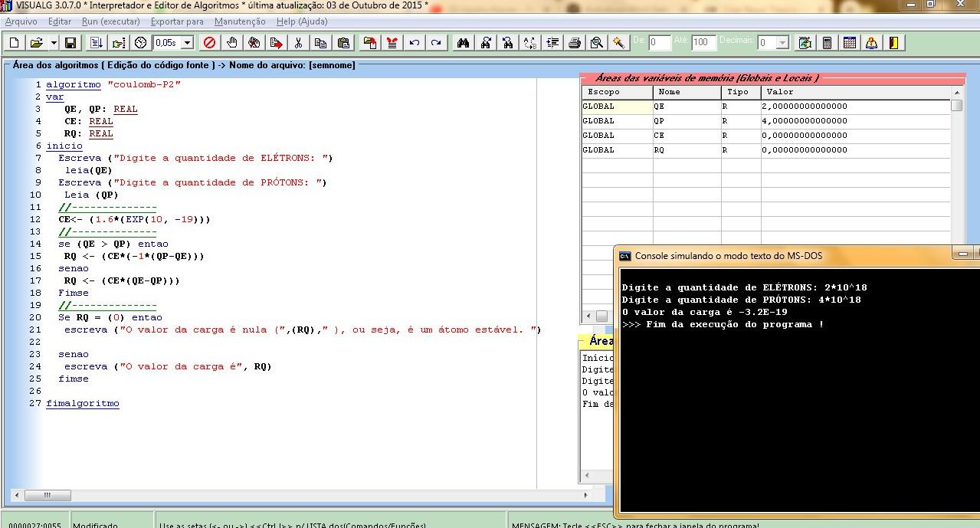Create a new algorithm file
Screen dimensions: 980x528
pos(15,43)
